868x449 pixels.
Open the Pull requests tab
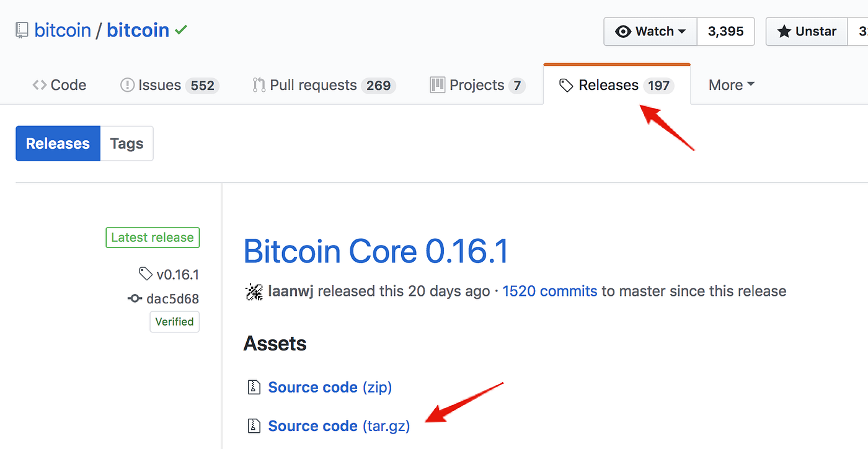click(324, 85)
